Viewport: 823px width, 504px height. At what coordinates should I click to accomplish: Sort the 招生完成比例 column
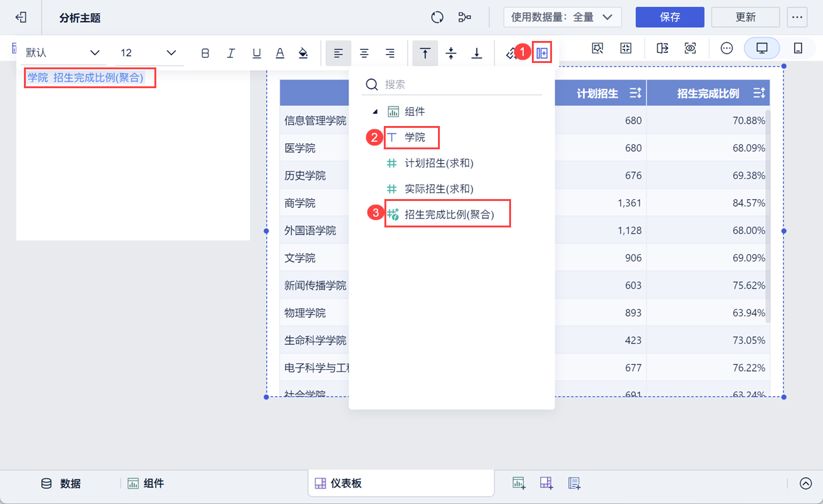point(759,93)
